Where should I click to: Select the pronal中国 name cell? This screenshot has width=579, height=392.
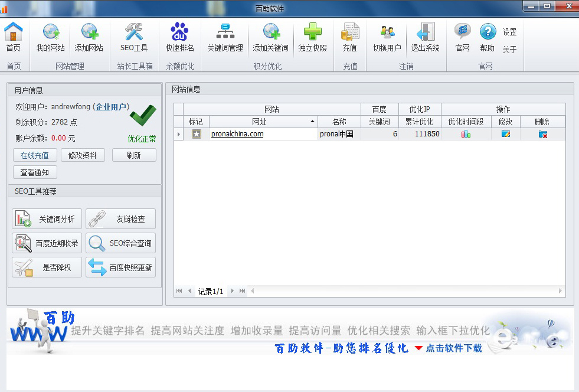(x=339, y=134)
